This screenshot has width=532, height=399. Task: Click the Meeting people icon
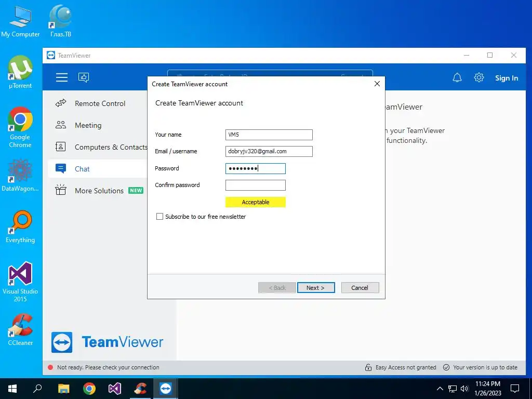coord(61,125)
